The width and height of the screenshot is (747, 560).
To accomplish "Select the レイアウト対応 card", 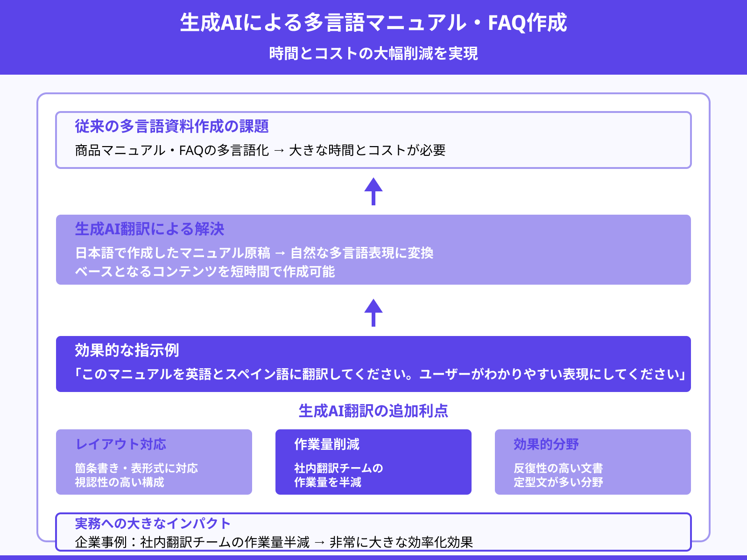I will tap(154, 462).
